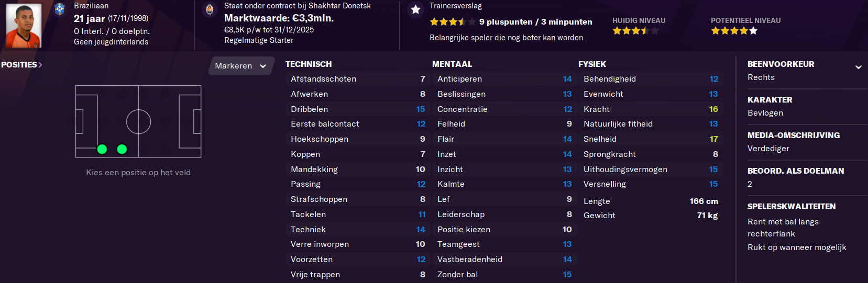Click the Brazilian flag badge icon
The height and width of the screenshot is (283, 868).
point(60,9)
